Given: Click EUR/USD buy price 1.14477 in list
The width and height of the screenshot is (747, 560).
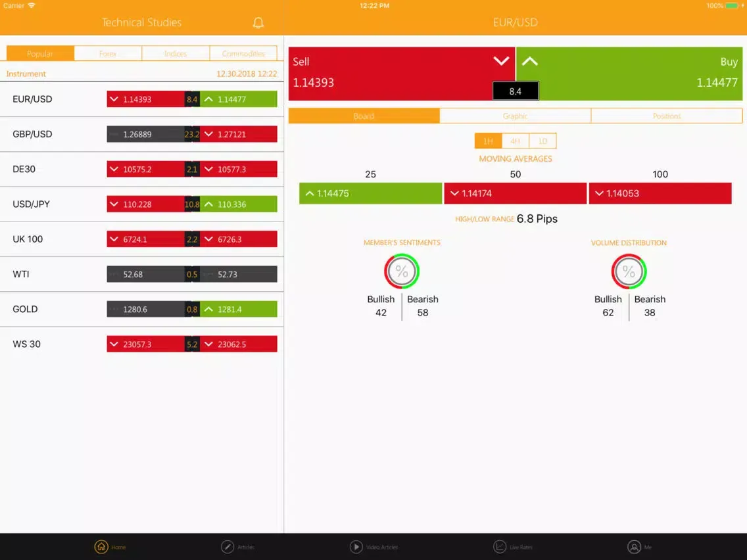Looking at the screenshot, I should tap(238, 99).
